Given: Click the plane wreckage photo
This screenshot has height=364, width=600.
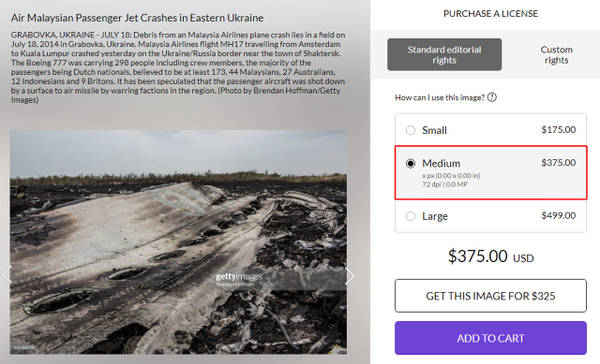Looking at the screenshot, I should [178, 242].
